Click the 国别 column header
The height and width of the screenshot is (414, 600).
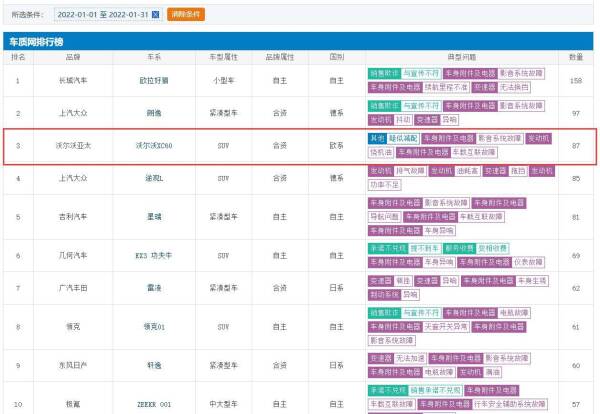[337, 57]
